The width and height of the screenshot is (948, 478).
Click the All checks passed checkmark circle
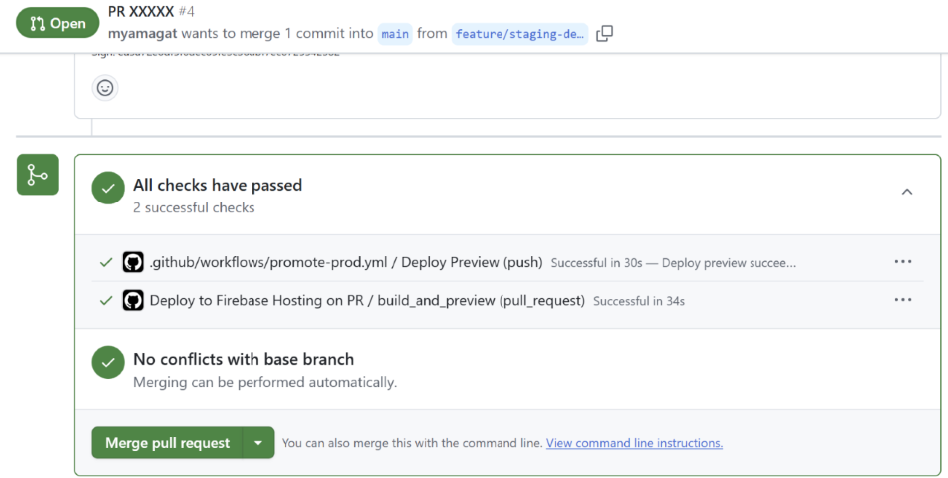pyautogui.click(x=108, y=188)
